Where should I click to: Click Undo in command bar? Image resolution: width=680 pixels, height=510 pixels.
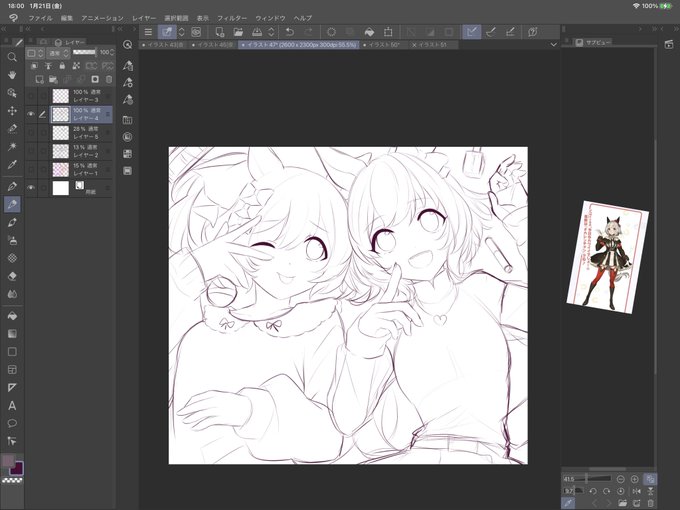[290, 32]
